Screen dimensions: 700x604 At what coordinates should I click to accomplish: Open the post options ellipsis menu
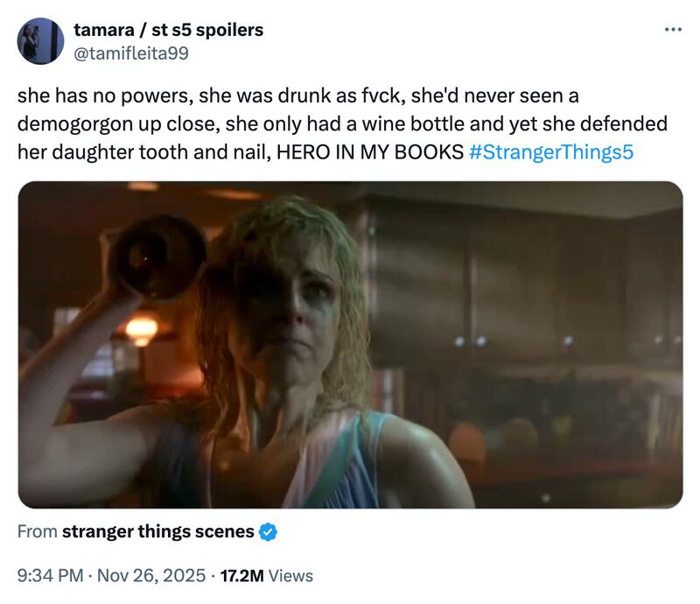[x=675, y=30]
